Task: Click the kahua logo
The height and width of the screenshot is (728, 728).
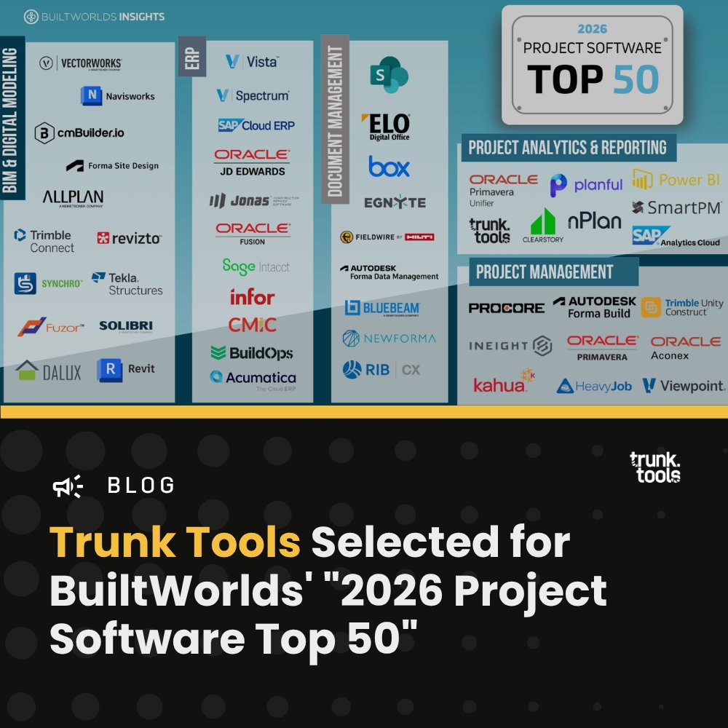Action: [504, 381]
